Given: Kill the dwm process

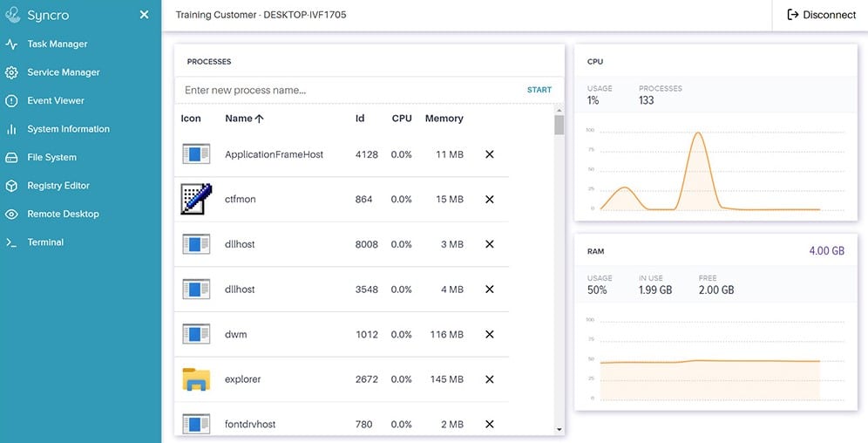Looking at the screenshot, I should [x=490, y=335].
